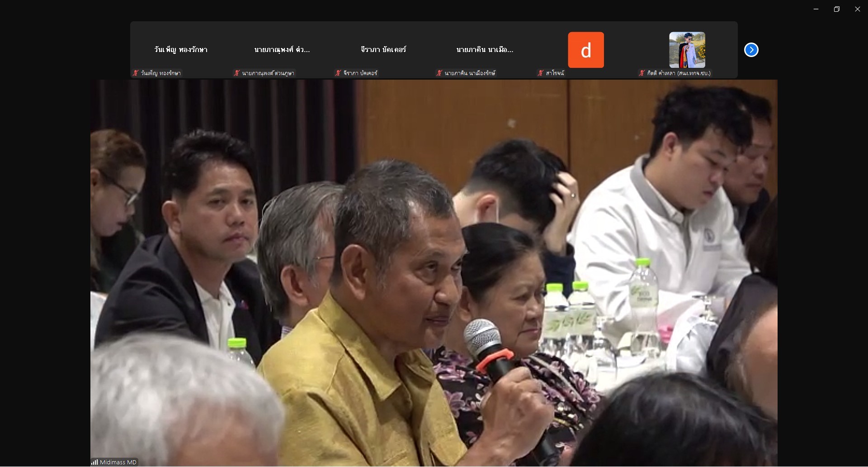Click the Midimass MD speaker name label
The width and height of the screenshot is (868, 467).
point(118,462)
